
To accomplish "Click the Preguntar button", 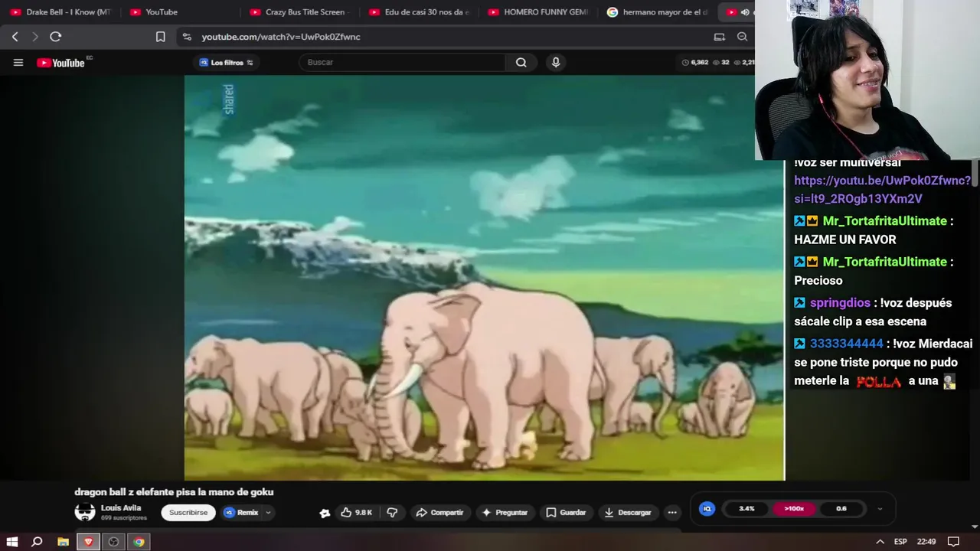I will click(505, 513).
